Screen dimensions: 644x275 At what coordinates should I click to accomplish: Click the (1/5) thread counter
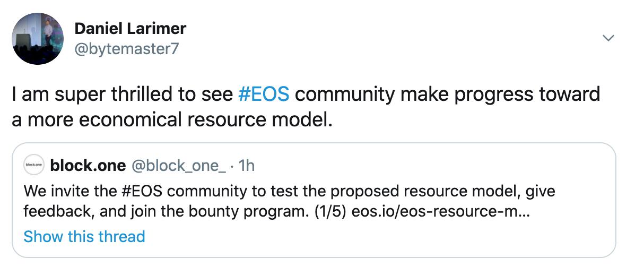[x=327, y=210]
